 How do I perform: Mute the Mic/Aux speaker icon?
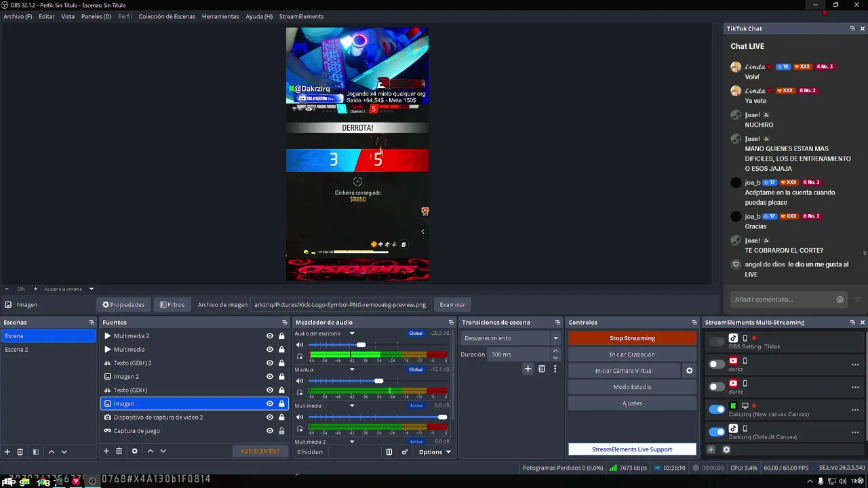[x=300, y=381]
